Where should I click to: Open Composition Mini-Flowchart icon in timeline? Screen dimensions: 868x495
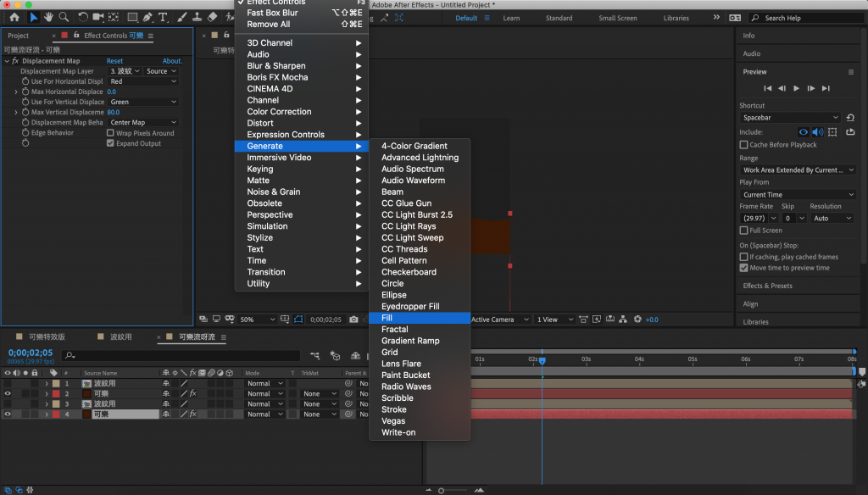click(x=314, y=355)
